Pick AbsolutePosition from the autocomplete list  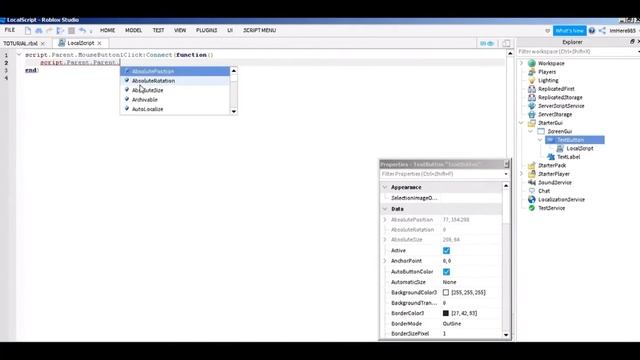click(x=175, y=71)
